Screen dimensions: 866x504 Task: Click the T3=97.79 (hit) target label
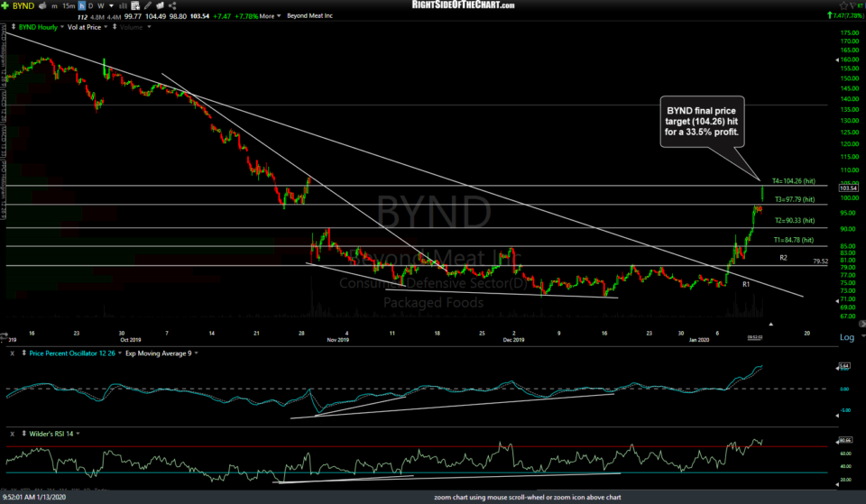[x=794, y=199]
